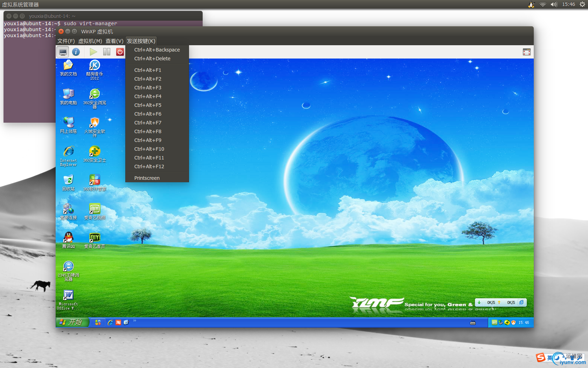This screenshot has width=588, height=368.
Task: Send Ctrl+Alt+Delete to the guest
Action: [x=157, y=59]
